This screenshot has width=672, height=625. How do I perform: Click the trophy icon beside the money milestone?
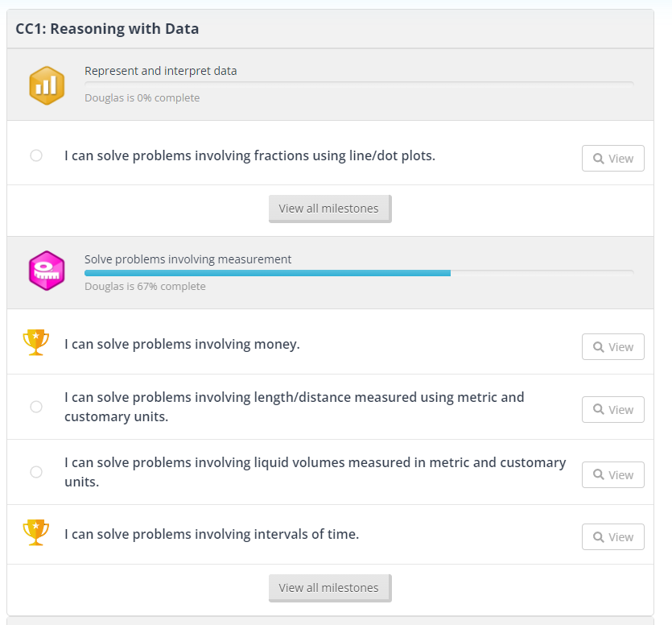pyautogui.click(x=36, y=343)
